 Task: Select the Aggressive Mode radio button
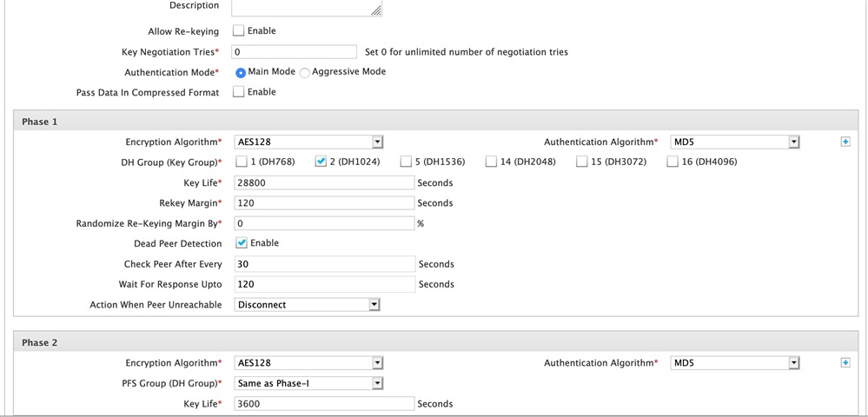click(304, 73)
